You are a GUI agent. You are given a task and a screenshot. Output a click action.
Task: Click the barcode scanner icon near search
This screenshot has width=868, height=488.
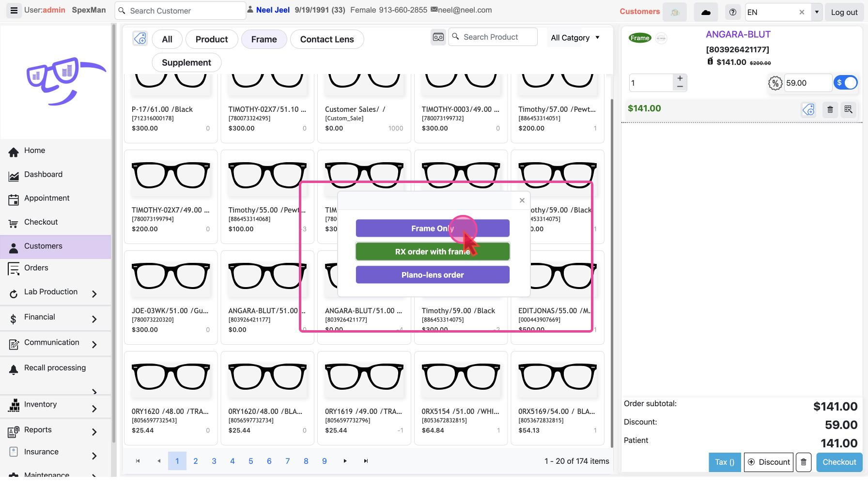(x=438, y=37)
